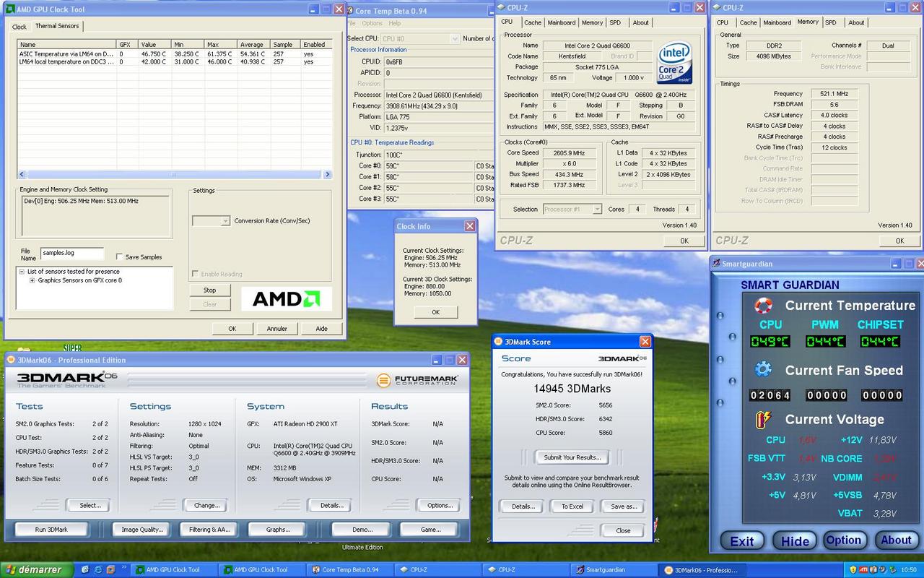Switch to 3DMark06 Professional taskbar button

coord(704,569)
